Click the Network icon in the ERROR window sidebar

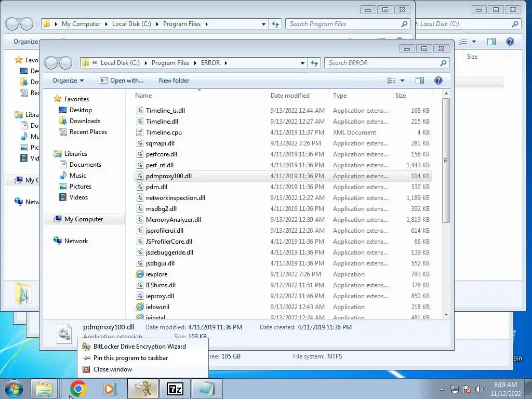(x=58, y=241)
